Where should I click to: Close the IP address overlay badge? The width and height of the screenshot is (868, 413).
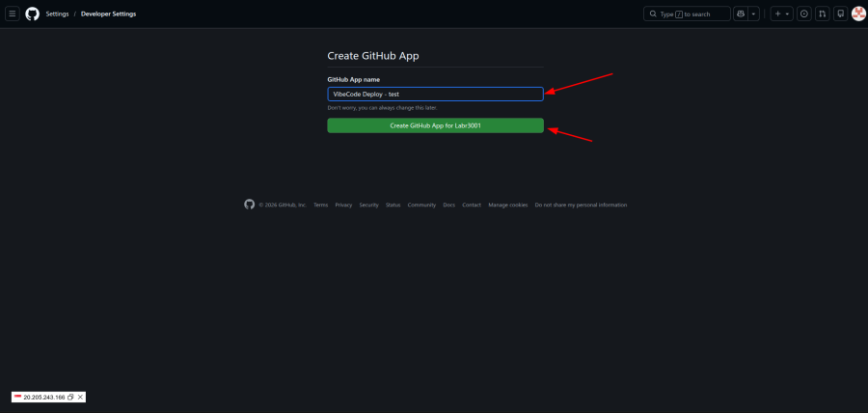[x=80, y=397]
